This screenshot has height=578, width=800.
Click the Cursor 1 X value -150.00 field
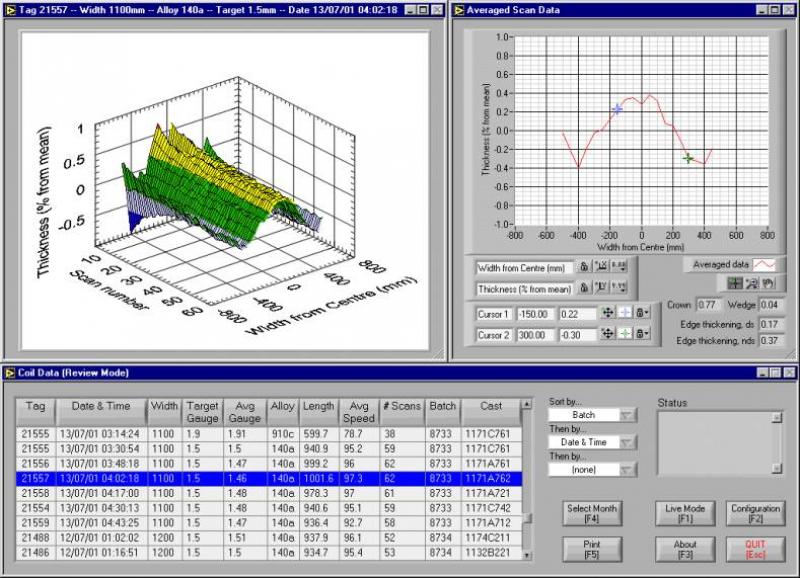[535, 314]
